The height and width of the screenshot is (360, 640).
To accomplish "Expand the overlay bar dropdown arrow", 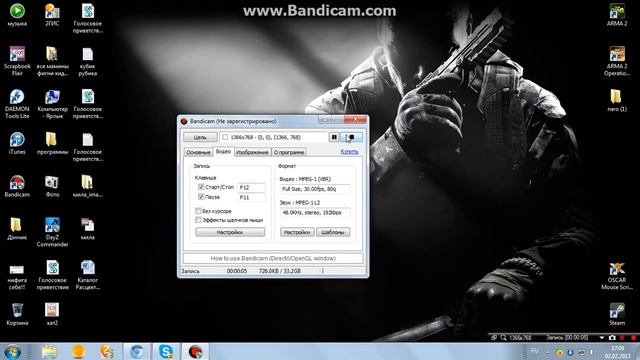I will click(x=602, y=338).
